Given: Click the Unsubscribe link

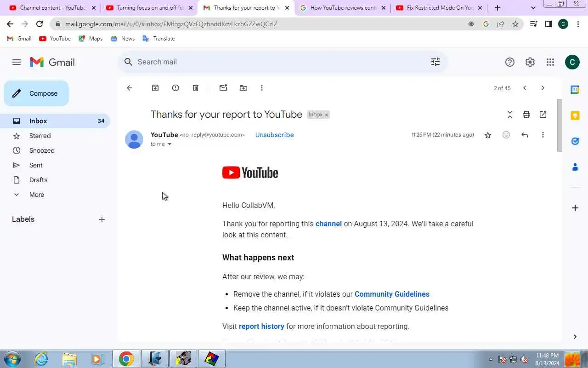Looking at the screenshot, I should click(x=275, y=135).
